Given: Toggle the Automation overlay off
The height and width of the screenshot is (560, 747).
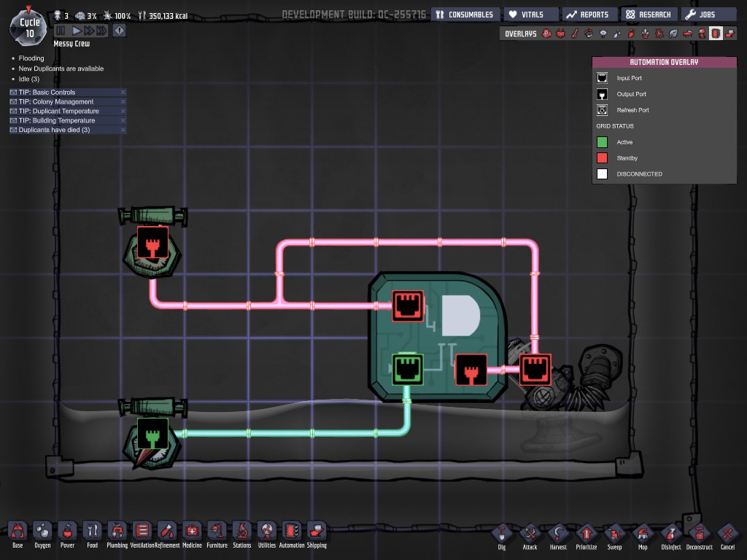Looking at the screenshot, I should [716, 34].
